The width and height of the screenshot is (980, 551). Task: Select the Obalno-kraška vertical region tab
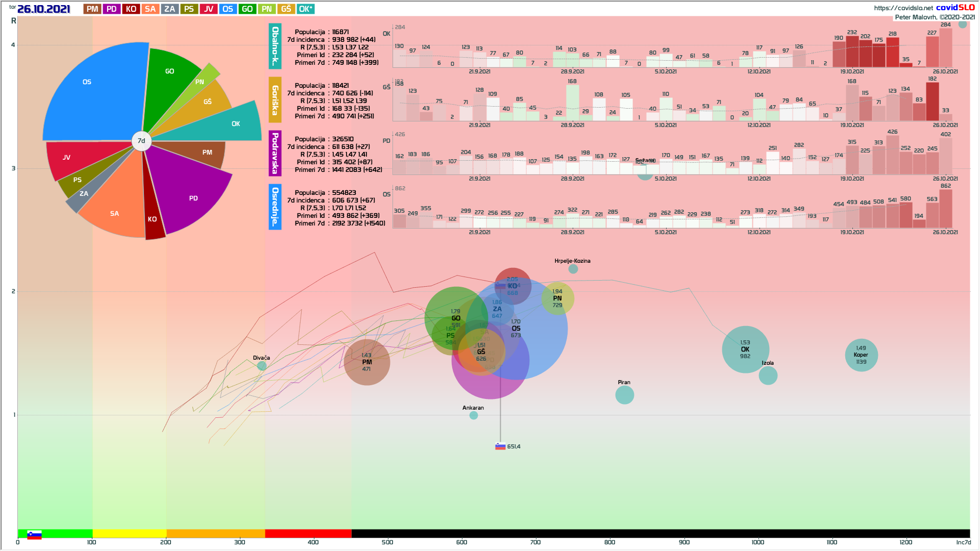pyautogui.click(x=275, y=46)
